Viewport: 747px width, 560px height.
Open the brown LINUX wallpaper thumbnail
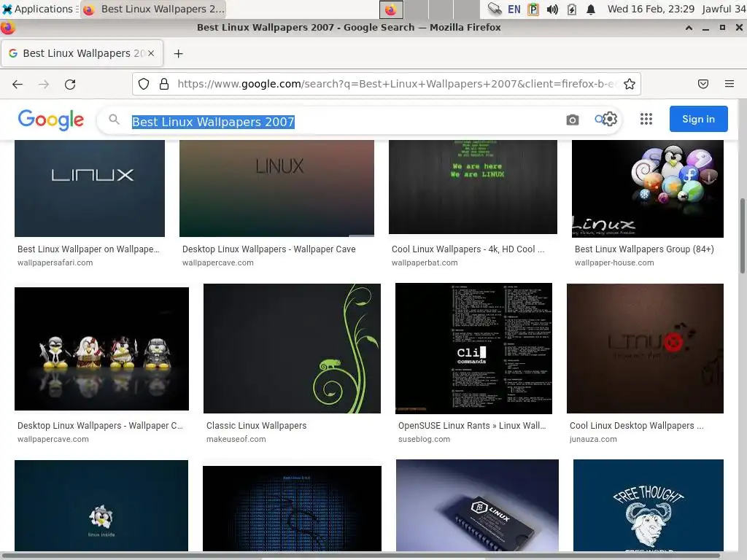[645, 349]
